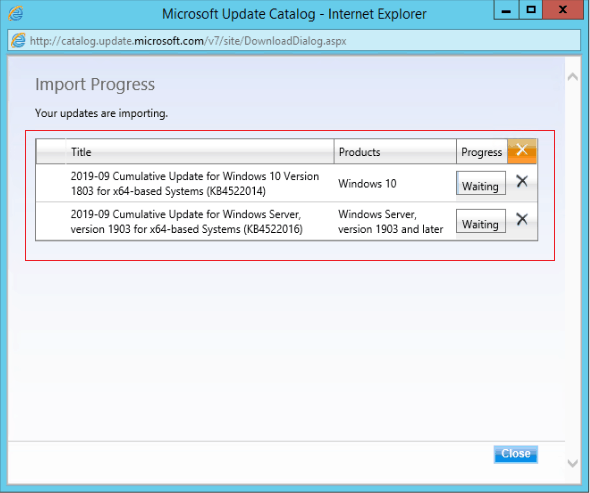Click the Close button at dialog bottom

(515, 454)
